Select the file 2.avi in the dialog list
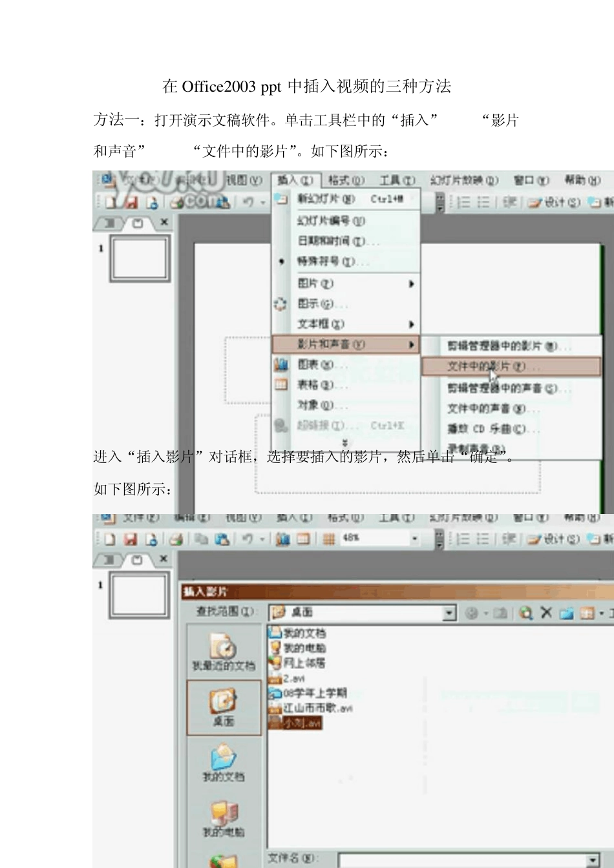Viewport: 614px width, 868px height. point(286,679)
